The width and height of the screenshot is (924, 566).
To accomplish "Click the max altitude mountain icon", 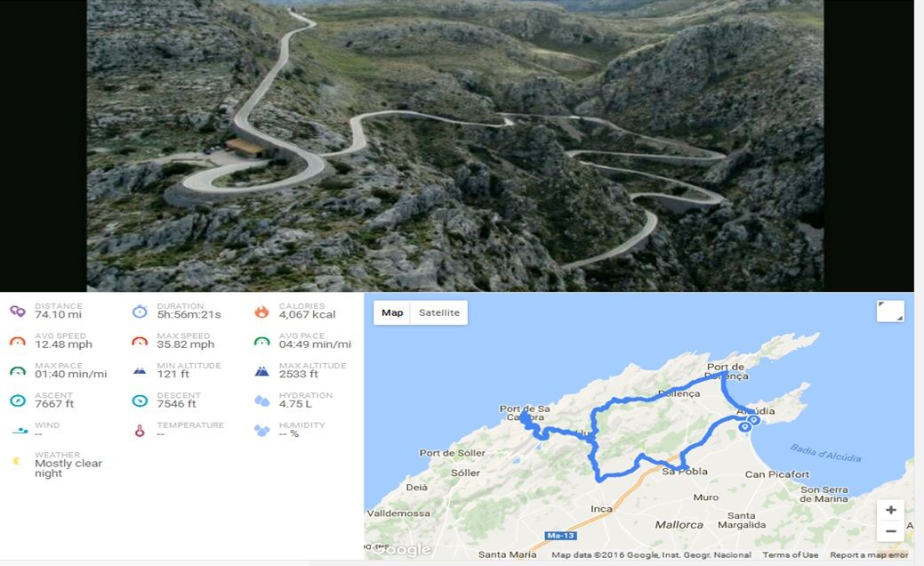I will click(261, 371).
